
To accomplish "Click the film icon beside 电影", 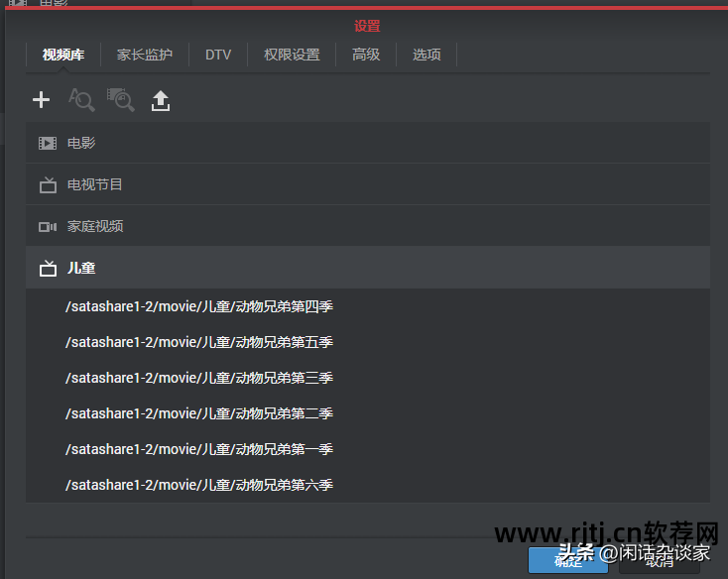I will pos(48,144).
